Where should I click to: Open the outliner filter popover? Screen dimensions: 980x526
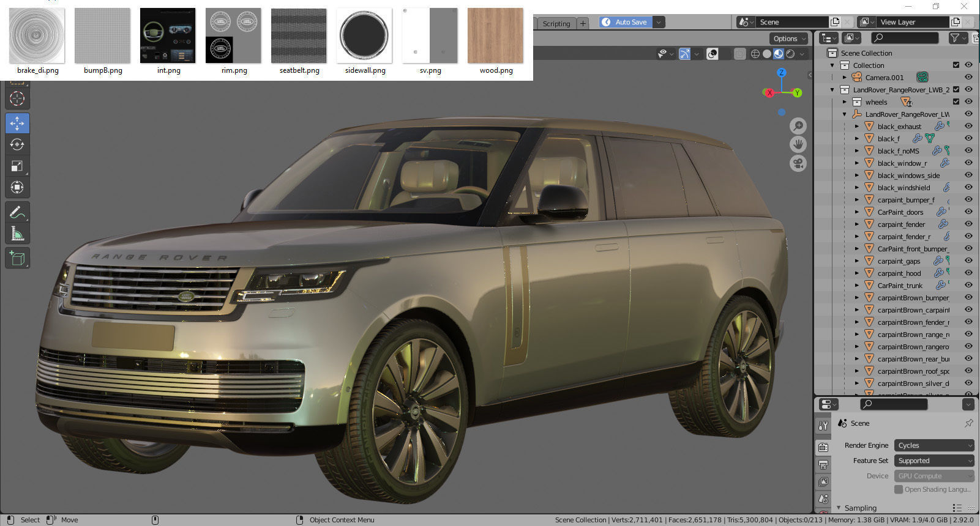click(958, 38)
